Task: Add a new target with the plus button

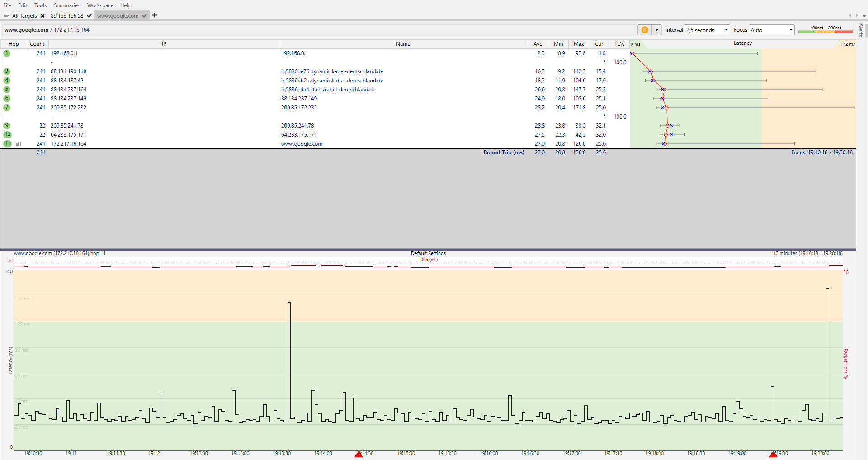Action: pyautogui.click(x=155, y=15)
